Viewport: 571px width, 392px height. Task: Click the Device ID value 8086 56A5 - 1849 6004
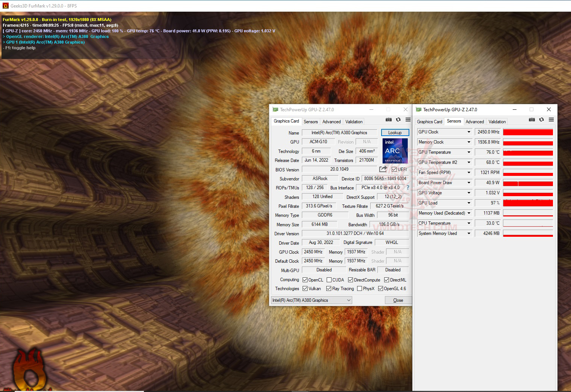coord(385,179)
